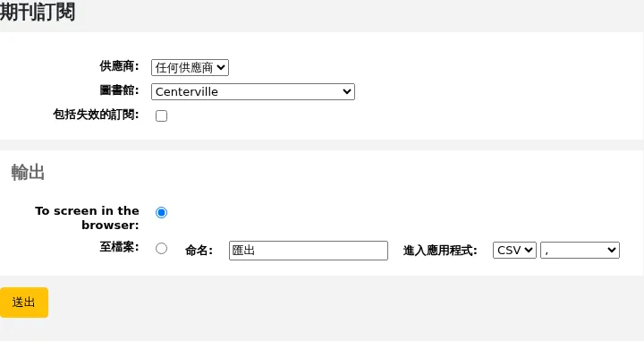Click the 至檔案 label
644x341 pixels.
pyautogui.click(x=119, y=247)
